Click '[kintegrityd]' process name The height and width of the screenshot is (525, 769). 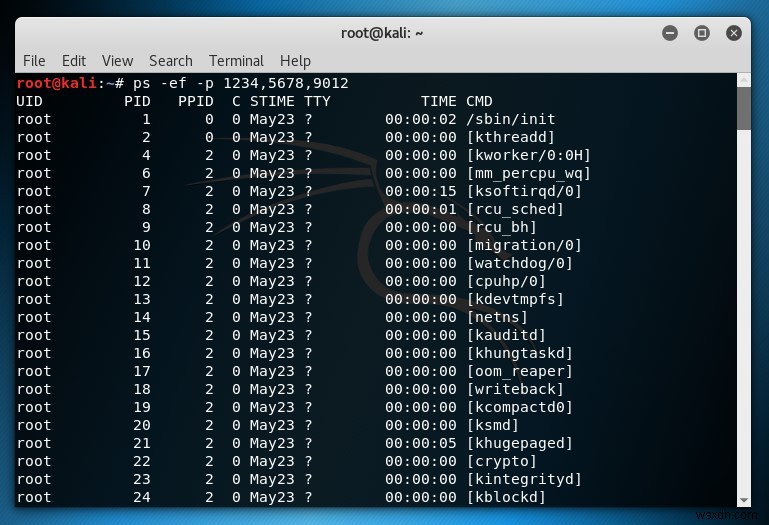click(524, 479)
